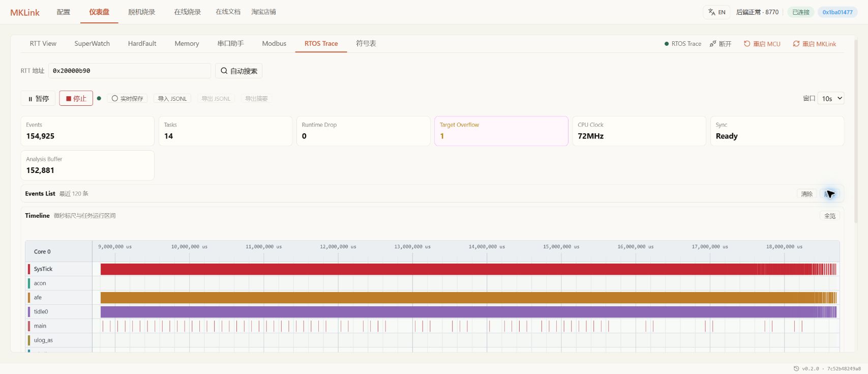Click the 重启 MCU restart icon
This screenshot has height=374, width=868.
[x=747, y=44]
